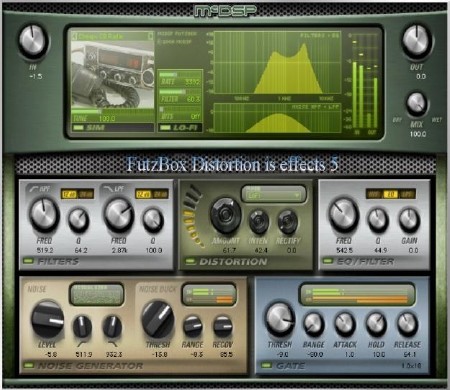Toggle the SIM section button
This screenshot has height=390, width=450.
tap(113, 127)
